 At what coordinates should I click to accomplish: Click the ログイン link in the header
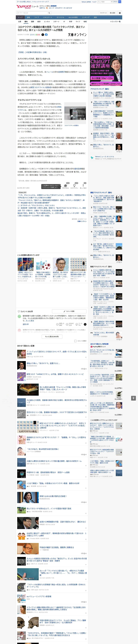(42, 8)
